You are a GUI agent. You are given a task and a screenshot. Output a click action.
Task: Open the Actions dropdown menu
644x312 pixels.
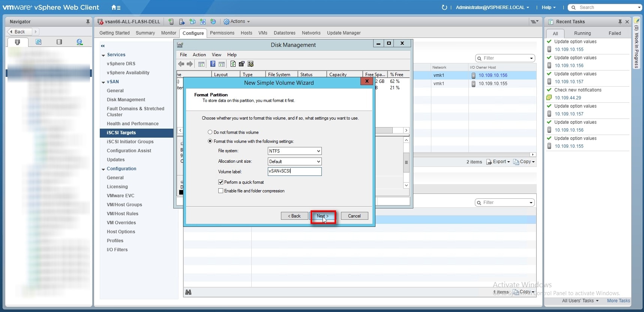(237, 22)
